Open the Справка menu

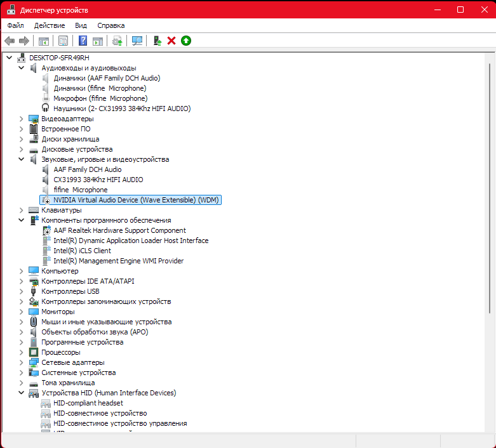pyautogui.click(x=111, y=25)
